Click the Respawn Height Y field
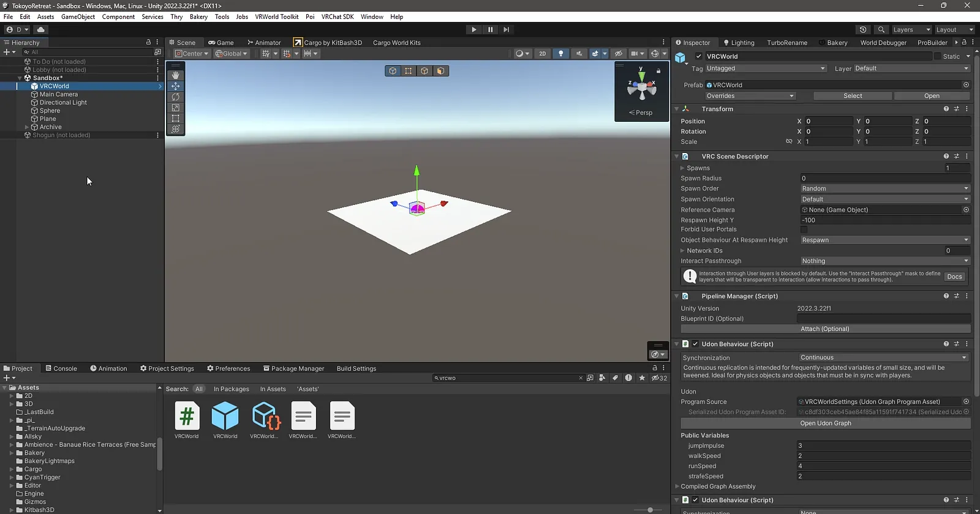 click(885, 220)
